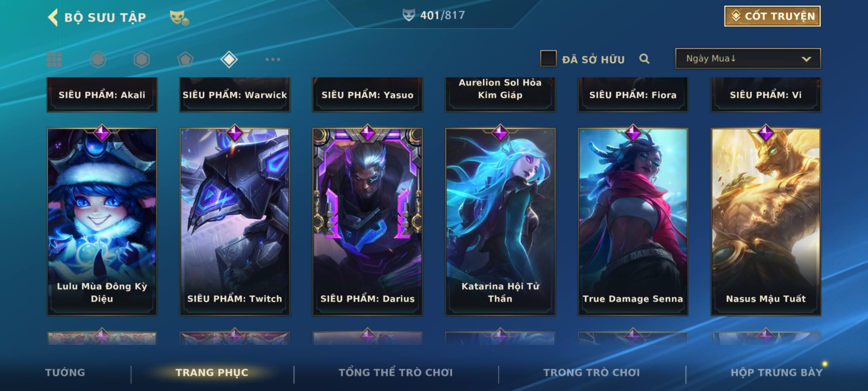Screen dimensions: 868x391
Task: Open the TỔNG THỂ TRÒ CHƠI tab
Action: point(396,373)
